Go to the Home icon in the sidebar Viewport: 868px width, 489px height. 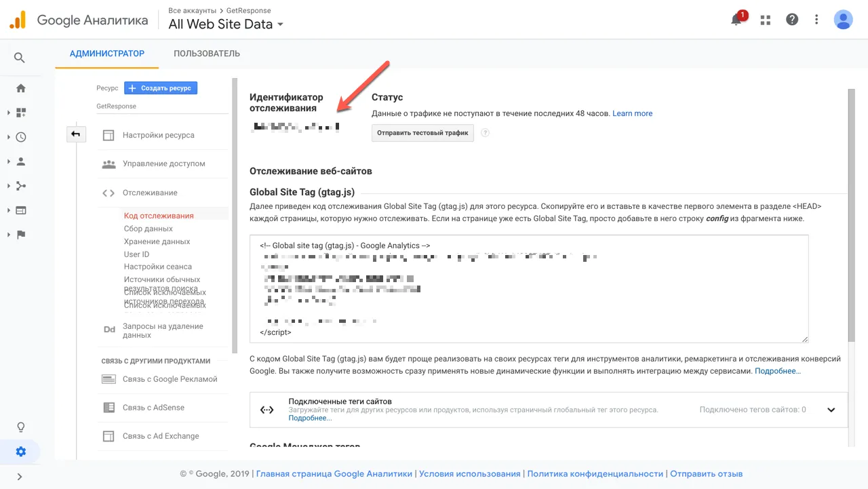pos(21,88)
